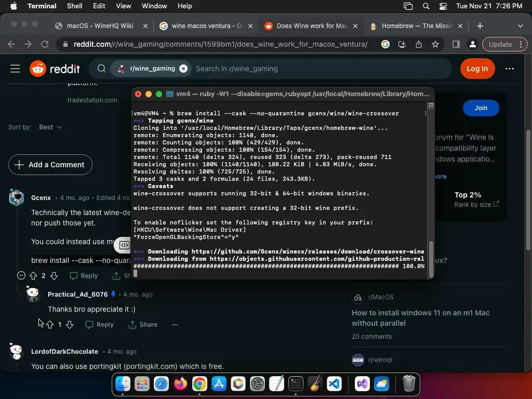
Task: Open Chrome side panel
Action: [456, 44]
